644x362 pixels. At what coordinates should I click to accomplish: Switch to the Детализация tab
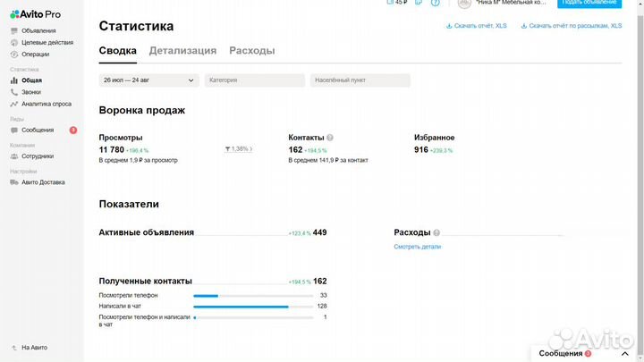[182, 50]
